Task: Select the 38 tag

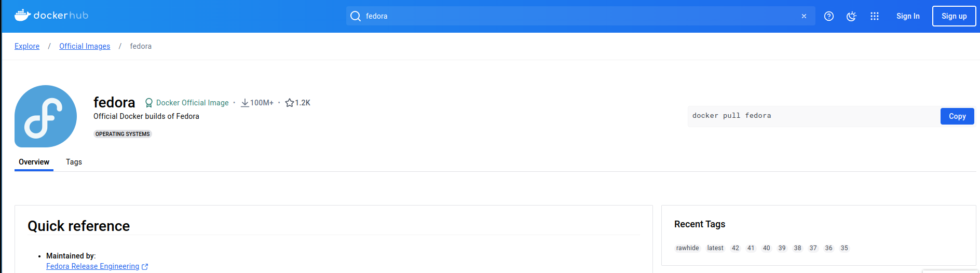Action: point(798,248)
